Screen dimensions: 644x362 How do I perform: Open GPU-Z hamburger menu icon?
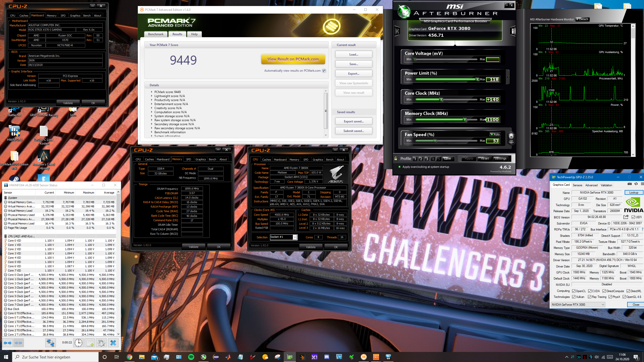(x=642, y=184)
